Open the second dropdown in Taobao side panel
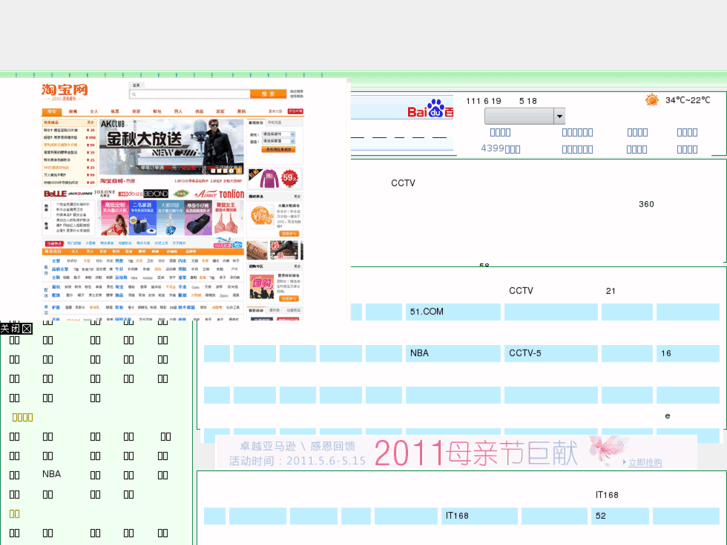Screen dimensions: 727x545 coord(278,141)
